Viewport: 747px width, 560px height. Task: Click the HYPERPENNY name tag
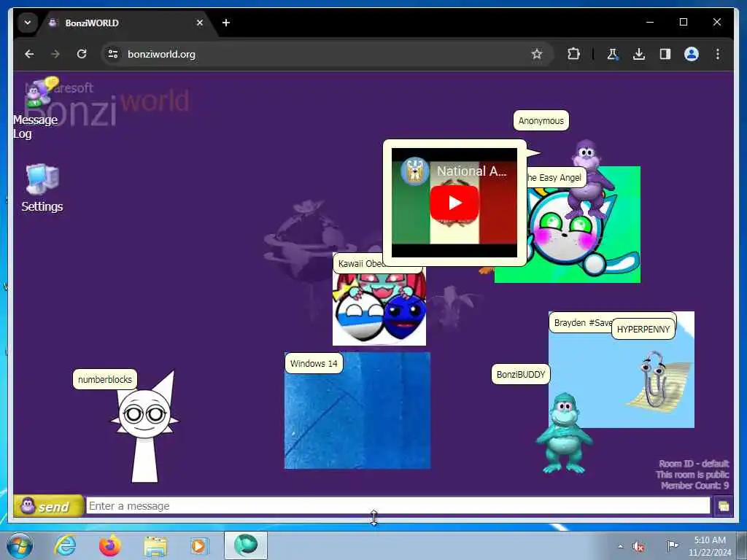pyautogui.click(x=643, y=329)
